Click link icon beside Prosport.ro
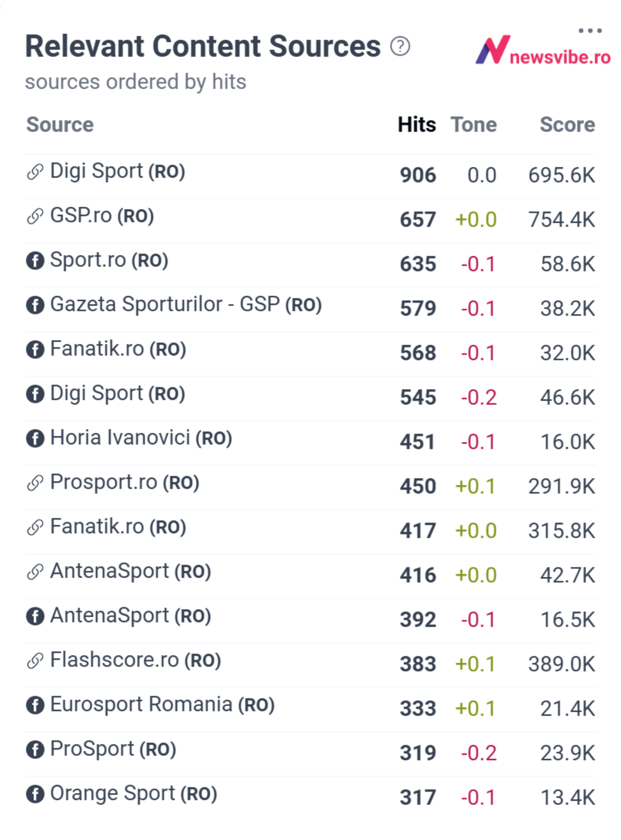The height and width of the screenshot is (840, 621). (35, 483)
